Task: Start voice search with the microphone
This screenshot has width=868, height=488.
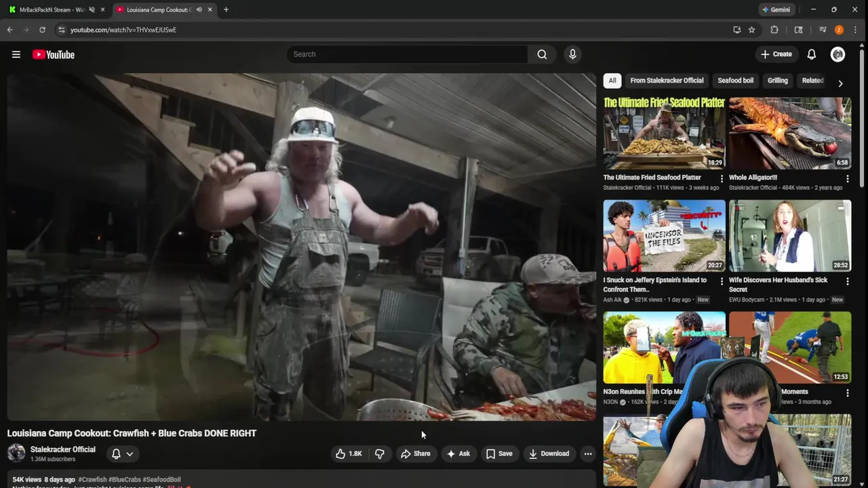Action: coord(572,54)
